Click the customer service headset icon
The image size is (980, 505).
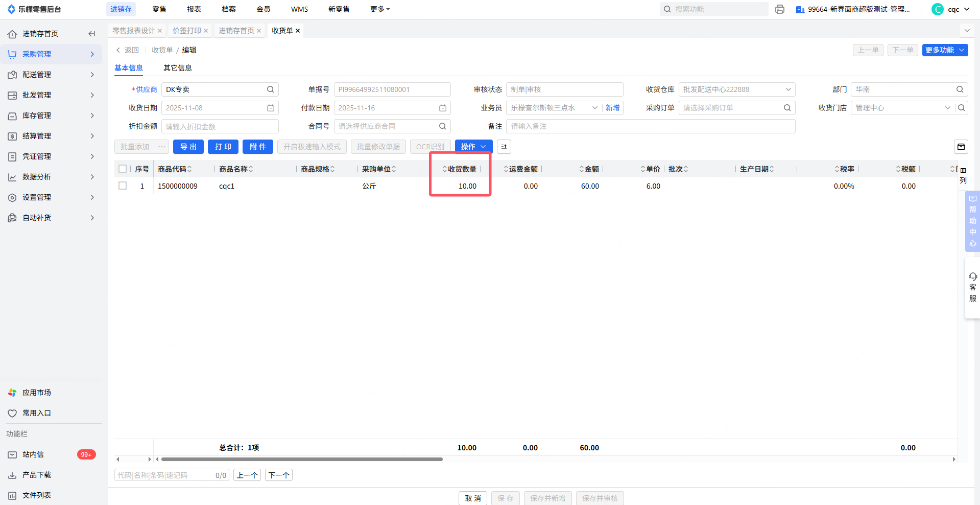[972, 277]
